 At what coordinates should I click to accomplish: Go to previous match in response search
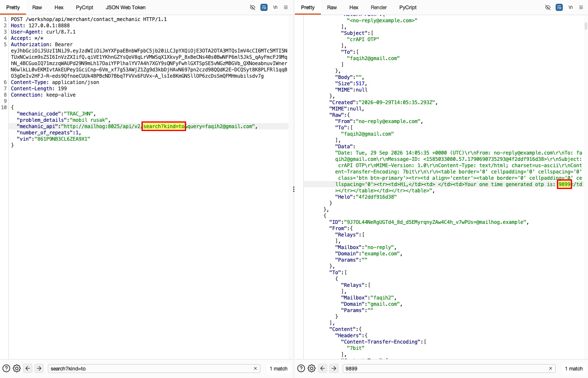(323, 368)
